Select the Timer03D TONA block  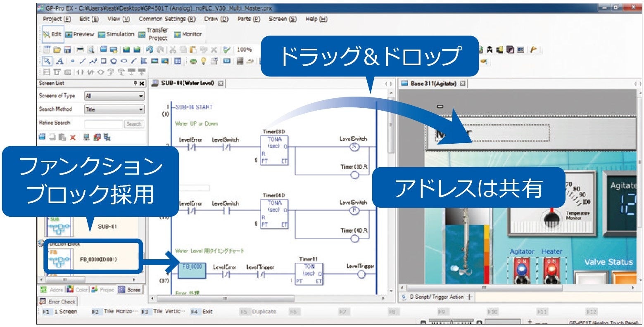click(274, 151)
